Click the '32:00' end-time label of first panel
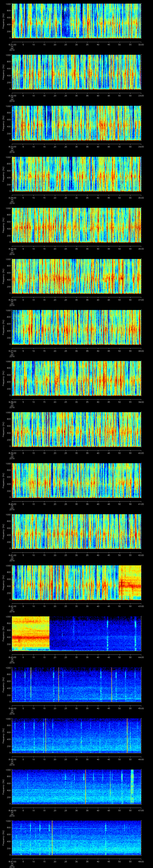 (x=141, y=44)
